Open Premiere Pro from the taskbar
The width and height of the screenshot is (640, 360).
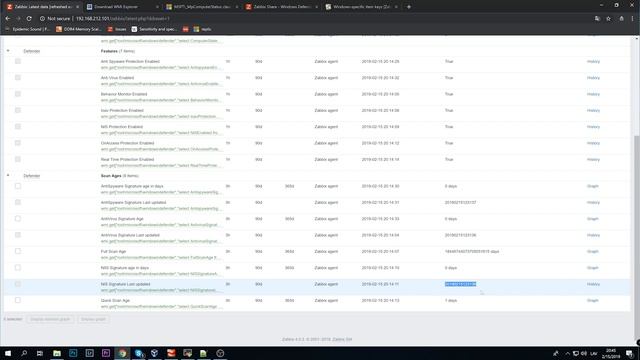[106, 353]
